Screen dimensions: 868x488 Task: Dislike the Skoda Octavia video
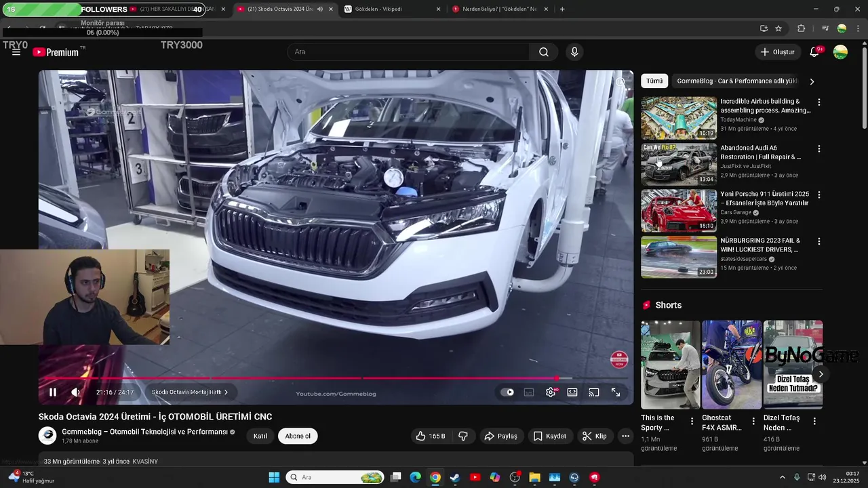point(463,436)
